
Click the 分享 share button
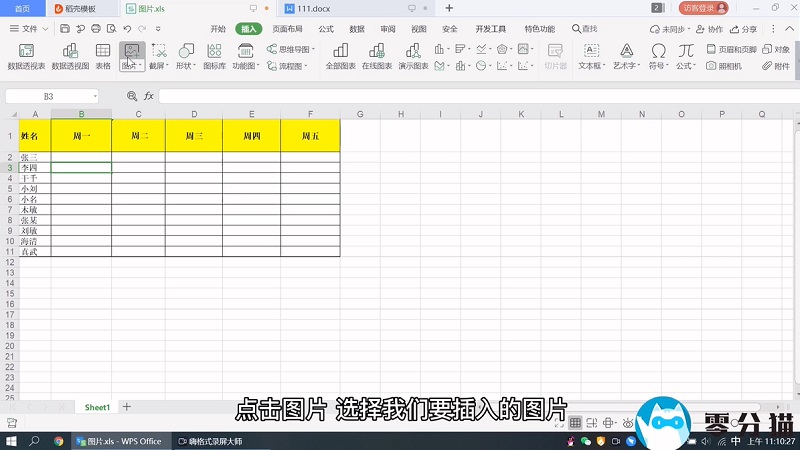(744, 29)
